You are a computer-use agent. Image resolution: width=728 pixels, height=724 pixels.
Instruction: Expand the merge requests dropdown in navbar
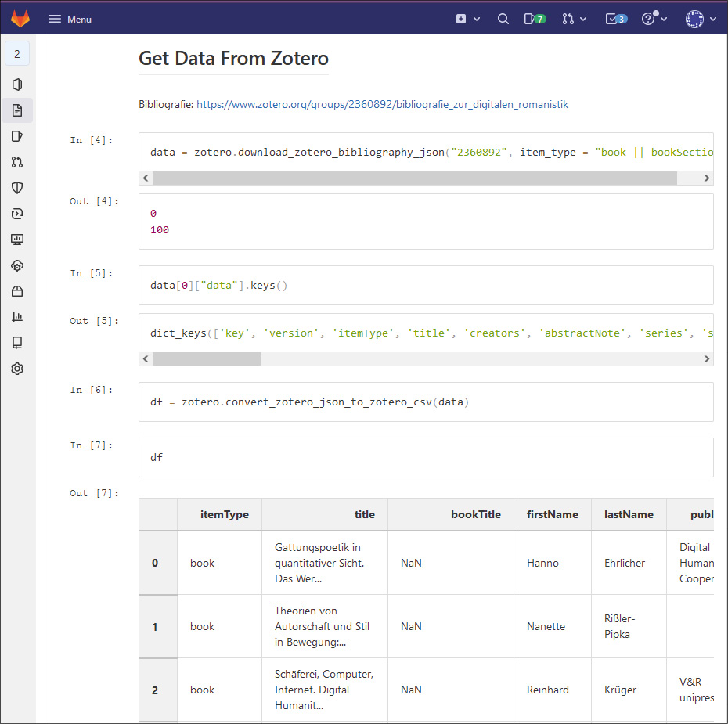coord(574,19)
